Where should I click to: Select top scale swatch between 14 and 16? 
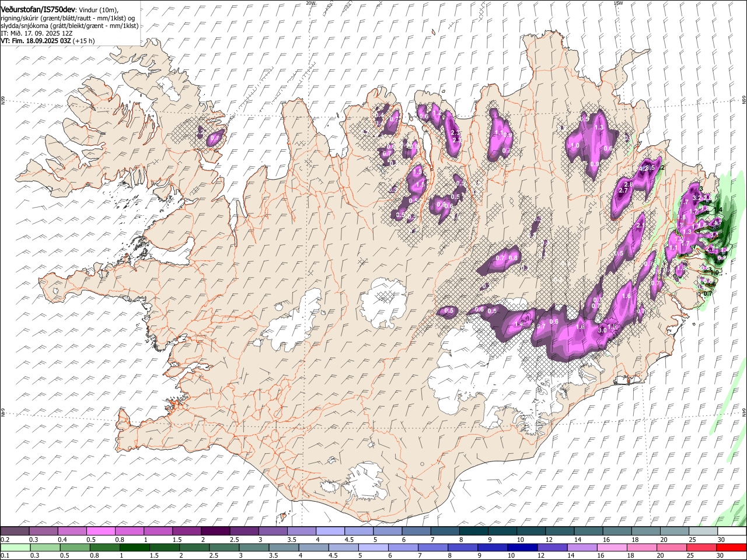(x=589, y=531)
